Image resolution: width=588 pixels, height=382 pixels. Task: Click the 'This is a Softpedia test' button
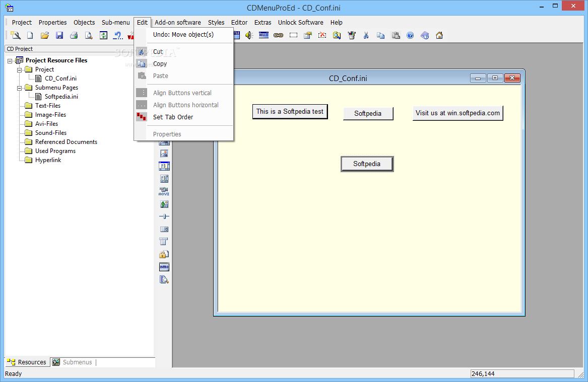click(x=290, y=112)
